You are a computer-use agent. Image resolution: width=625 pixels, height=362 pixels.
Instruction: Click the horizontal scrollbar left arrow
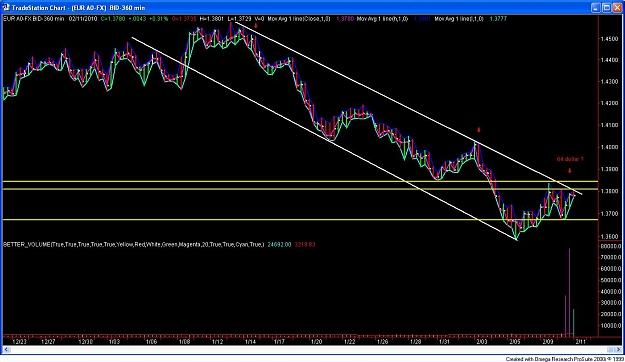(6, 350)
